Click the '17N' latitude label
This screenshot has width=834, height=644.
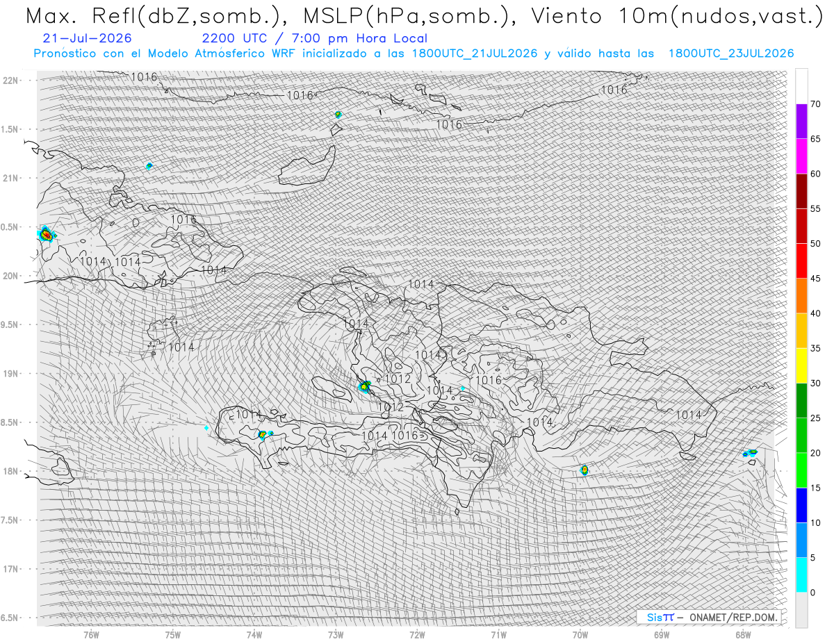point(10,569)
